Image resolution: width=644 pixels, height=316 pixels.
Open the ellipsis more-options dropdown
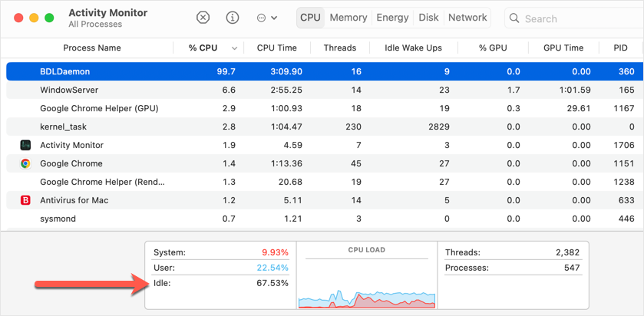tap(266, 18)
